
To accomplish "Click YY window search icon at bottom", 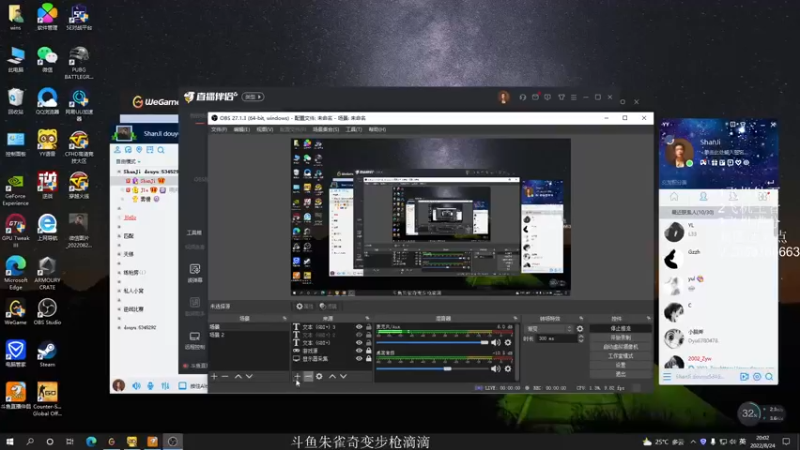I will pyautogui.click(x=769, y=377).
